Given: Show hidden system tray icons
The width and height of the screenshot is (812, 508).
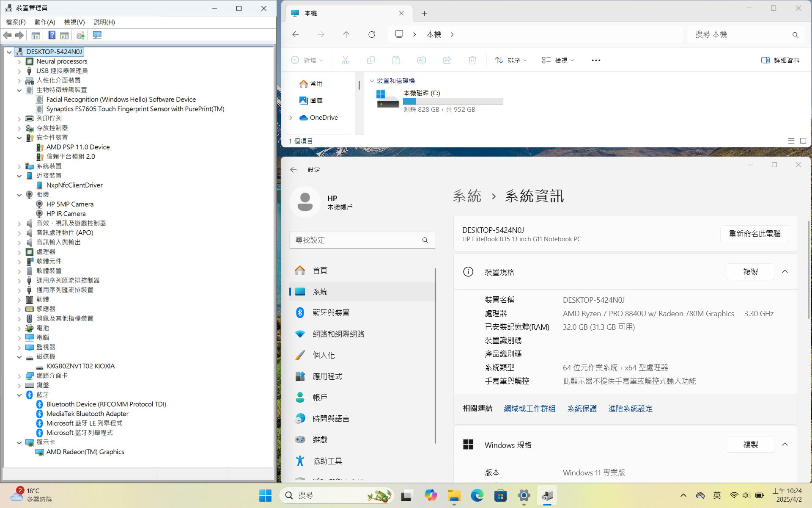Looking at the screenshot, I should (683, 495).
